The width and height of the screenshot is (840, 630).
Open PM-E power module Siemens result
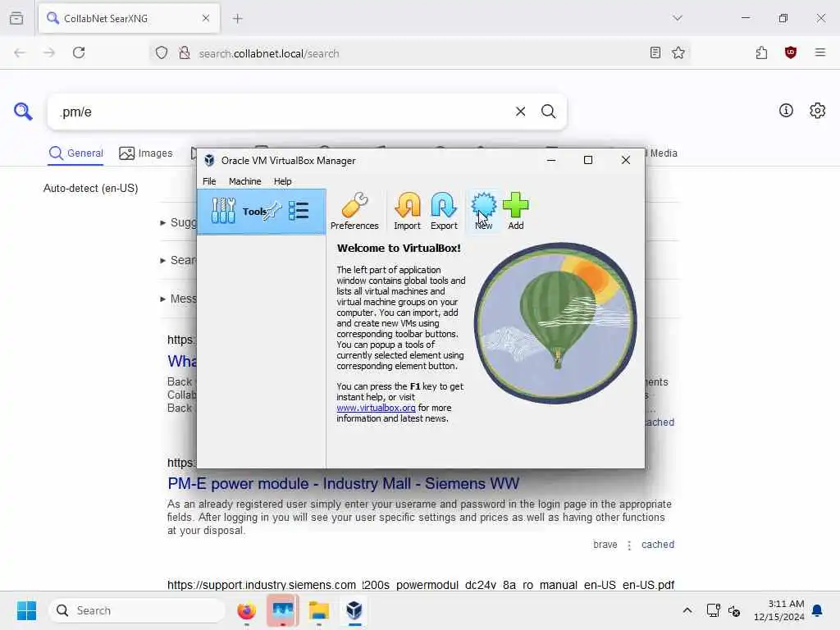344,483
